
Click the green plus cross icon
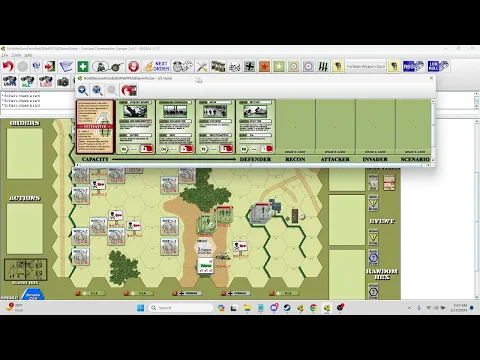point(83,66)
